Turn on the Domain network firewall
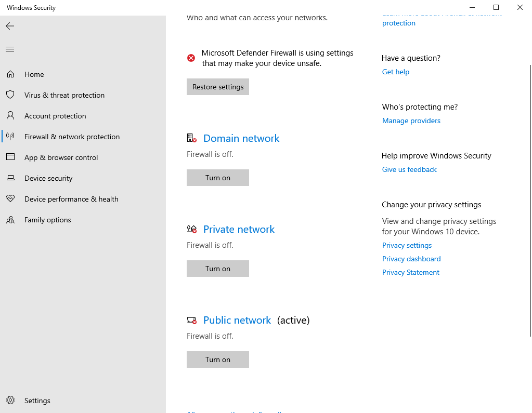 click(x=217, y=178)
